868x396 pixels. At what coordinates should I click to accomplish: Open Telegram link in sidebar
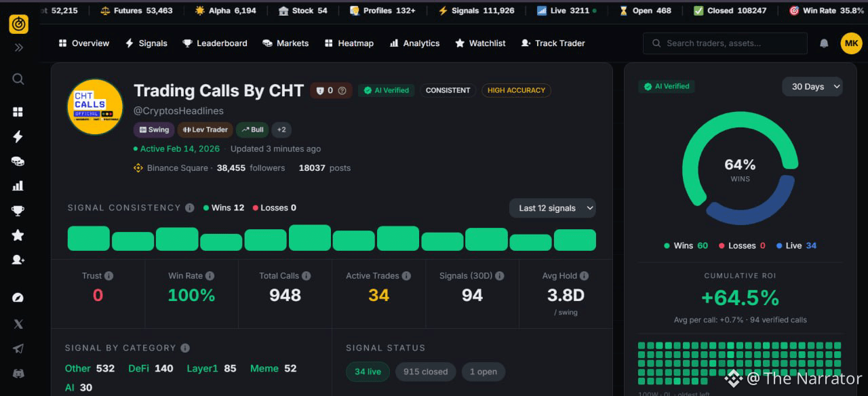pyautogui.click(x=18, y=349)
